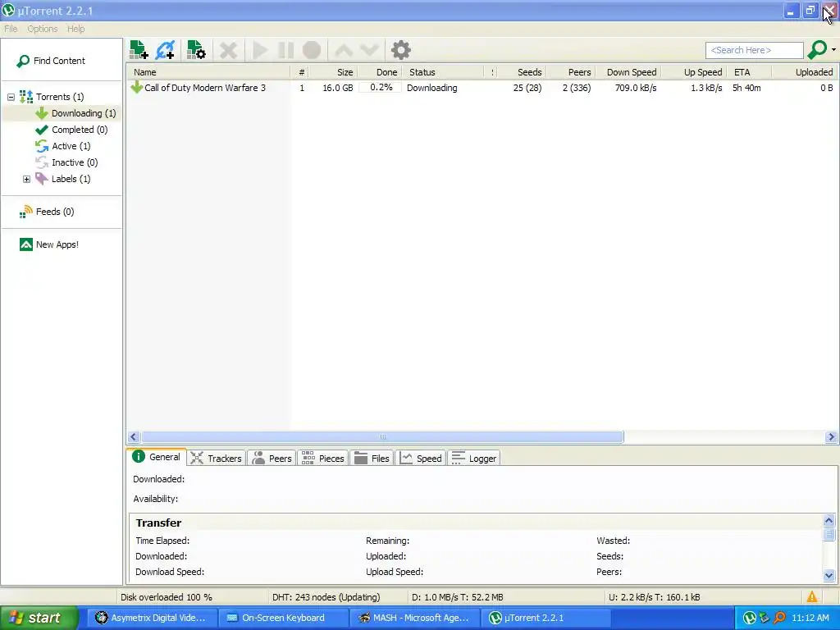The image size is (840, 630).
Task: Sort by Seeds column header
Action: click(523, 72)
